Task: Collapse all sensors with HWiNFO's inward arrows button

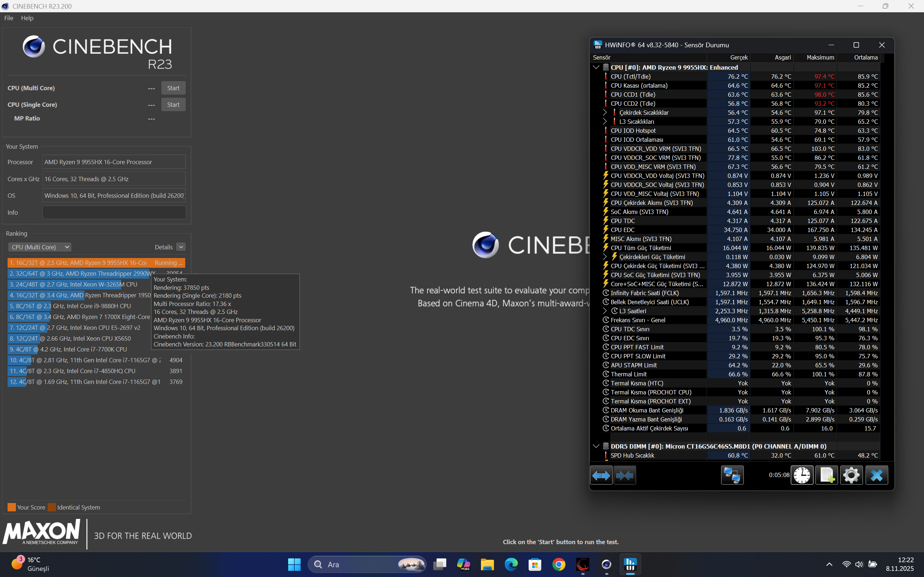Action: coord(625,475)
